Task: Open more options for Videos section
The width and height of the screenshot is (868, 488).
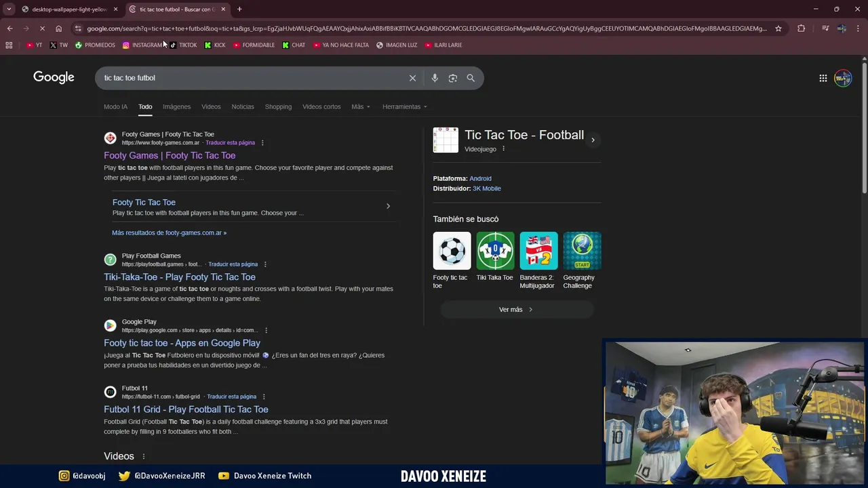Action: pyautogui.click(x=144, y=456)
